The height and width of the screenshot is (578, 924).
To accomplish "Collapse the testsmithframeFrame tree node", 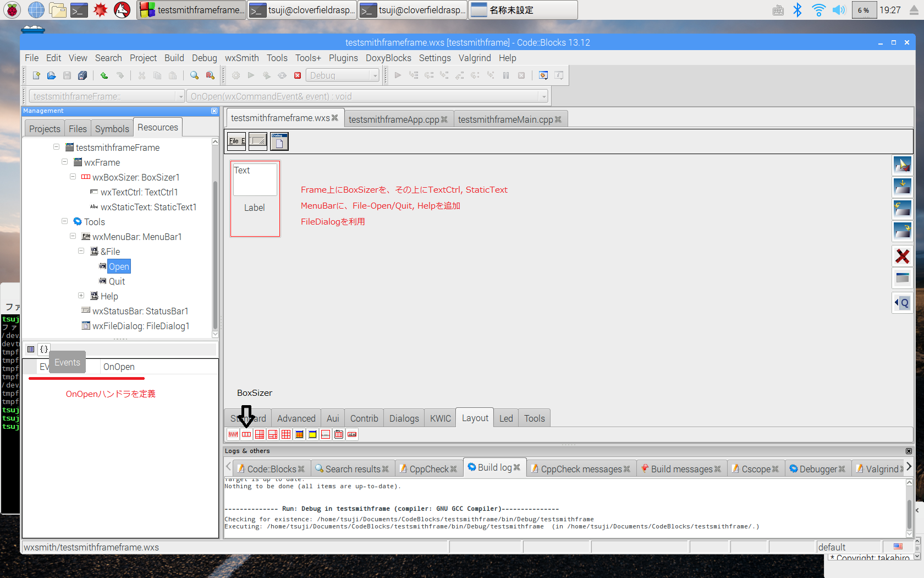I will (x=56, y=147).
